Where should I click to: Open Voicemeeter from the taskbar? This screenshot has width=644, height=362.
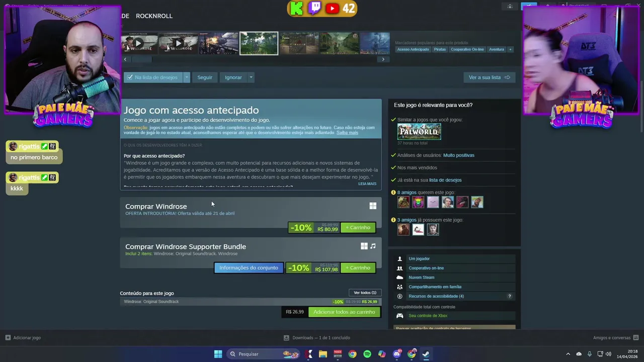pos(338,354)
